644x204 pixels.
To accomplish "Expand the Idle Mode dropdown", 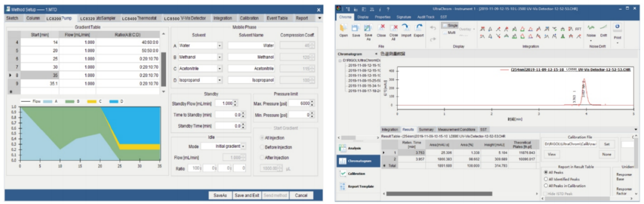I will click(243, 146).
